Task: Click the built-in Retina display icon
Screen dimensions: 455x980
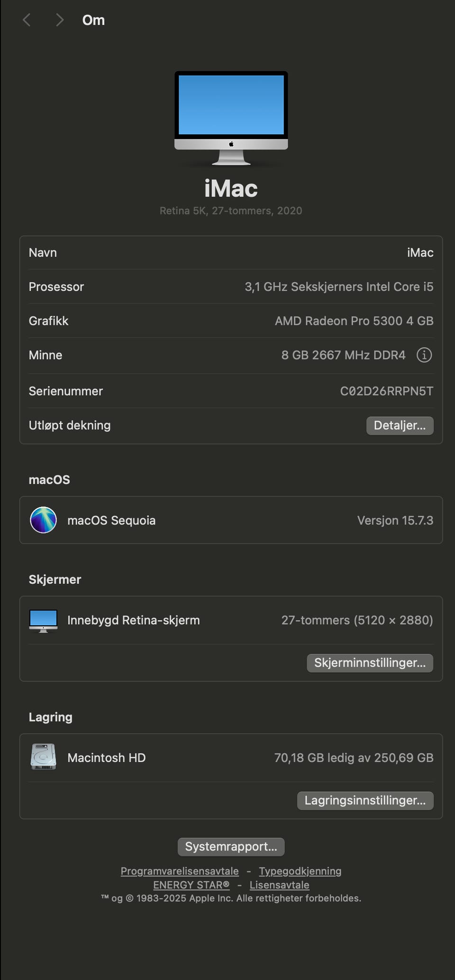Action: (x=43, y=620)
